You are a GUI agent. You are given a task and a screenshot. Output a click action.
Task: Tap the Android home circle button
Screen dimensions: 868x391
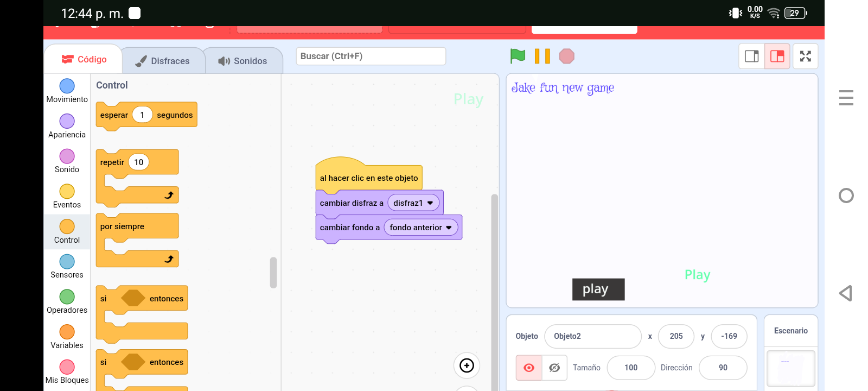846,195
